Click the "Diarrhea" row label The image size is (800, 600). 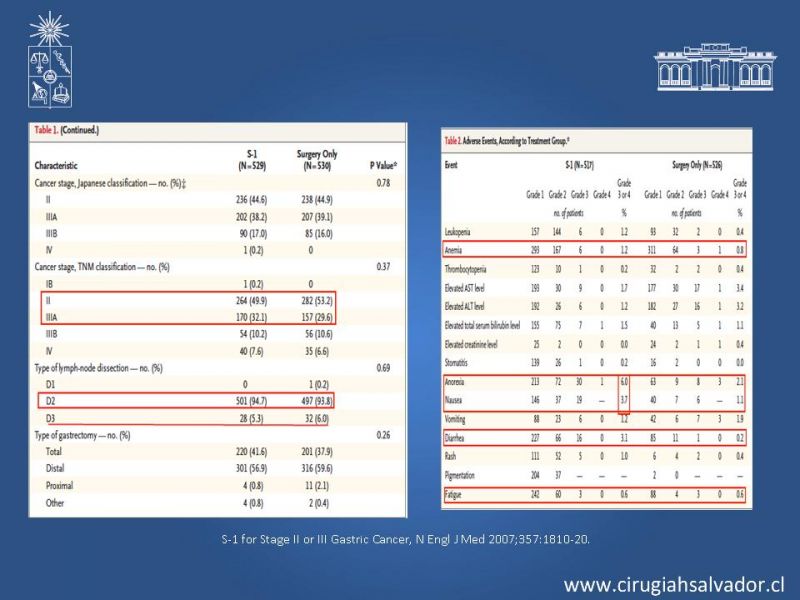click(454, 438)
